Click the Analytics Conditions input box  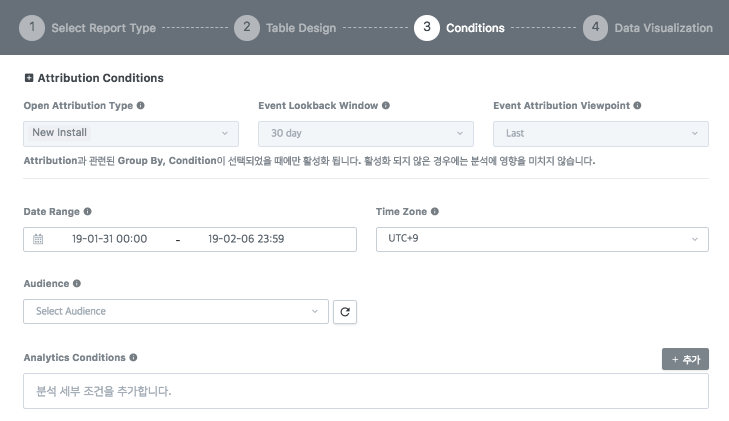point(366,391)
